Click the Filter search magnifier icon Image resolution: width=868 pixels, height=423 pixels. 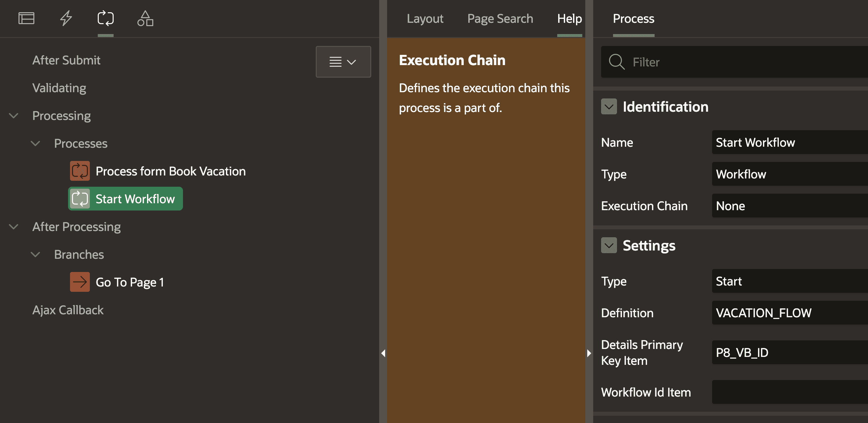[617, 62]
